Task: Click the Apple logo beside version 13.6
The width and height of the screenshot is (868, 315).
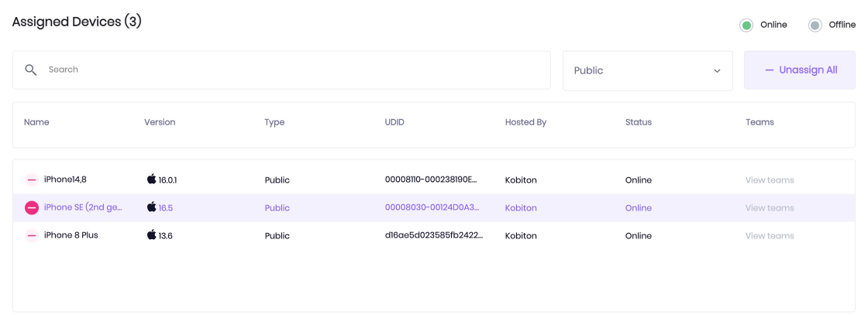Action: pos(152,235)
